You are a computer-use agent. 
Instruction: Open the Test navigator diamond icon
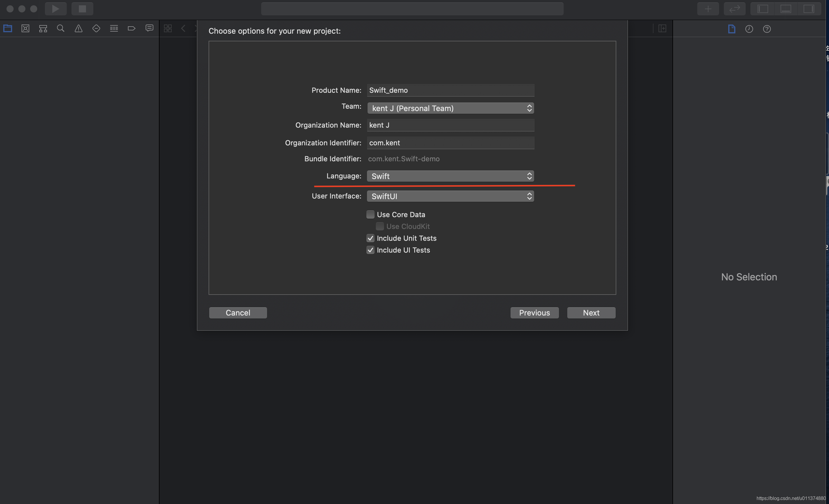coord(96,29)
